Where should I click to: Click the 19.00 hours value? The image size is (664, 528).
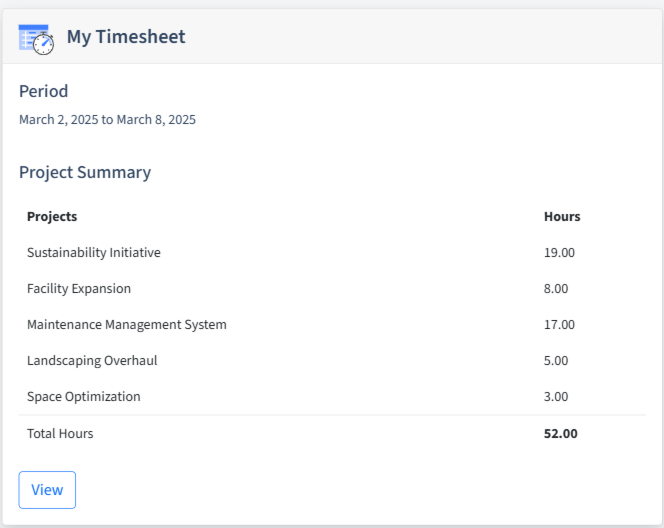559,252
